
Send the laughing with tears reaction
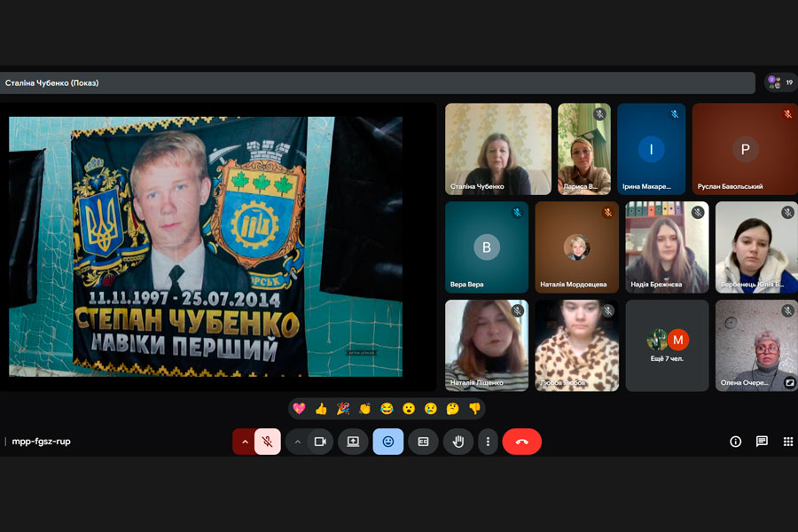(x=387, y=408)
